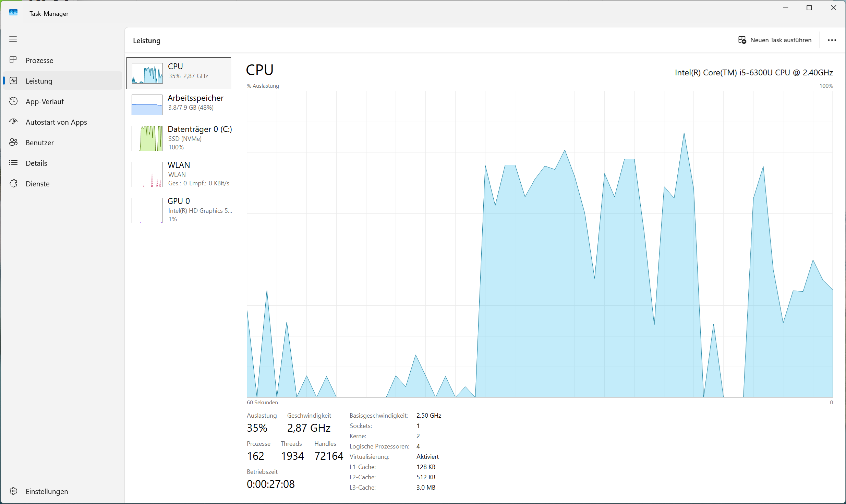Select Datenträger 0 (C:) disk panel
846x504 pixels.
coord(179,138)
